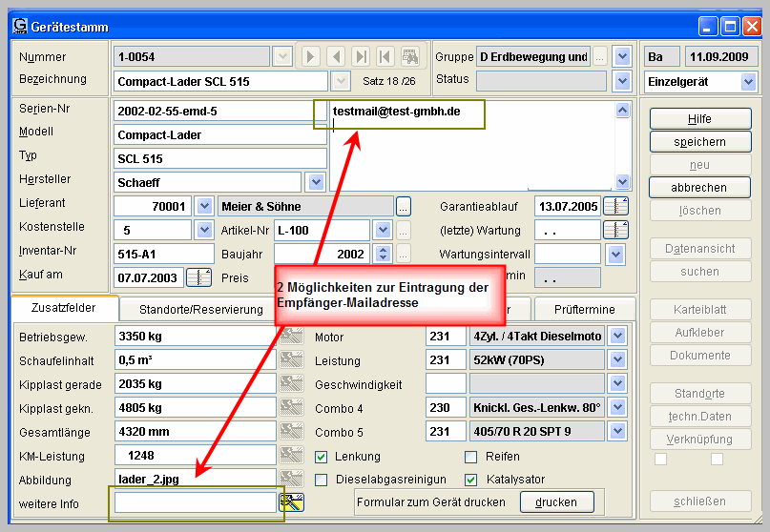The image size is (770, 532).
Task: Open the Prüftermine tab
Action: 584,309
